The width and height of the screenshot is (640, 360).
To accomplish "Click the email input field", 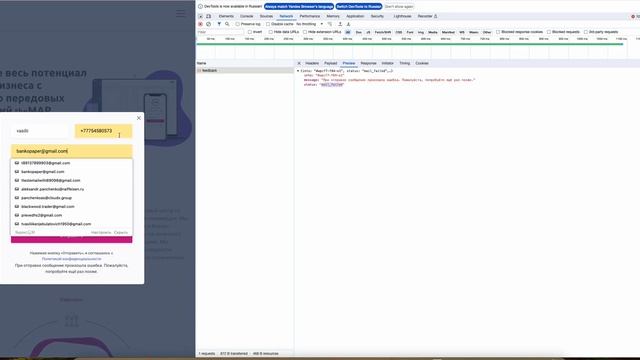I will click(x=72, y=151).
